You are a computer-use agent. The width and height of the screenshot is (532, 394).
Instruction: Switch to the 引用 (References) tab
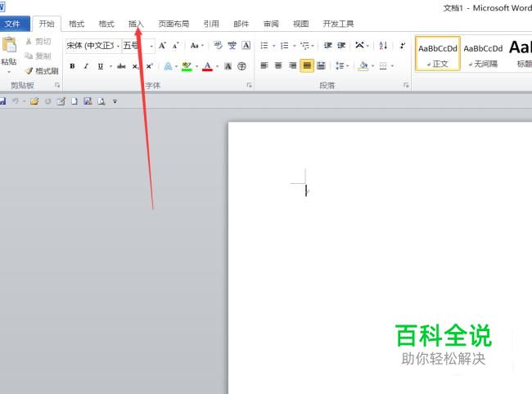211,24
